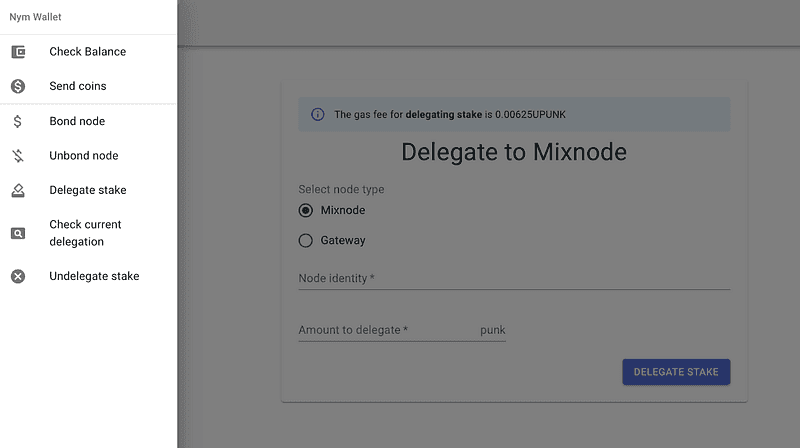The height and width of the screenshot is (448, 800).
Task: Click the crossed-out dollar Unbond node icon
Action: pos(18,156)
